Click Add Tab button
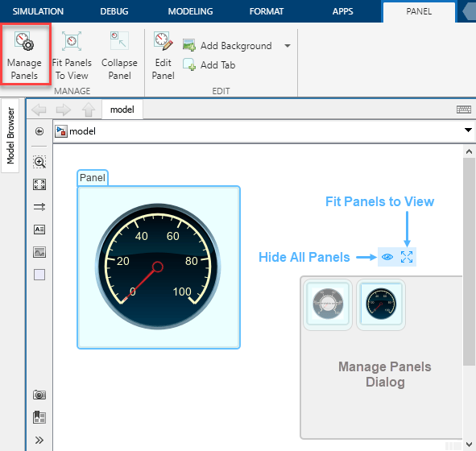The height and width of the screenshot is (451, 476). (x=209, y=65)
